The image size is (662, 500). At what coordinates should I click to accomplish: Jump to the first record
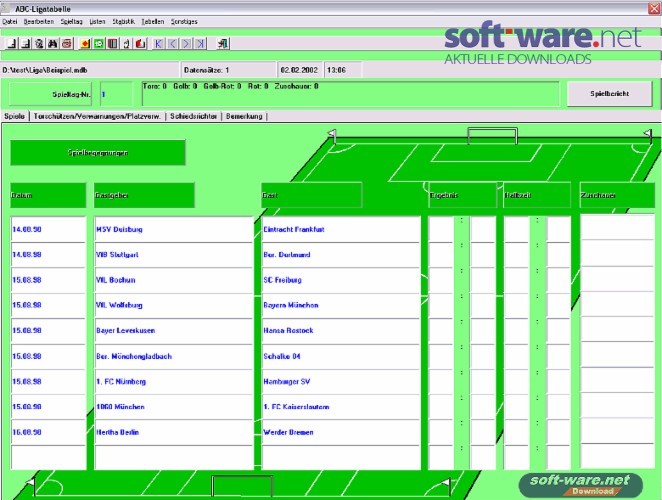[158, 43]
